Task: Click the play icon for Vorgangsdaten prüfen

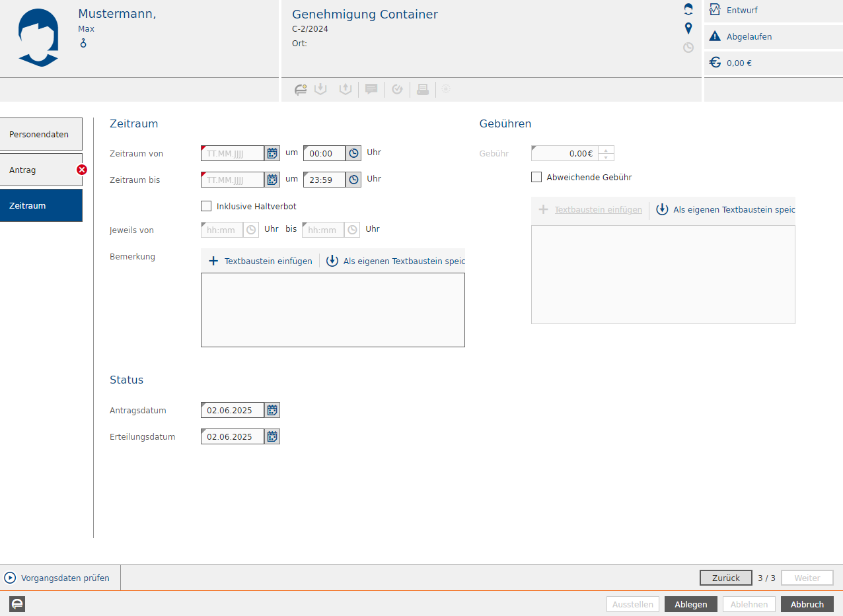Action: (10, 578)
